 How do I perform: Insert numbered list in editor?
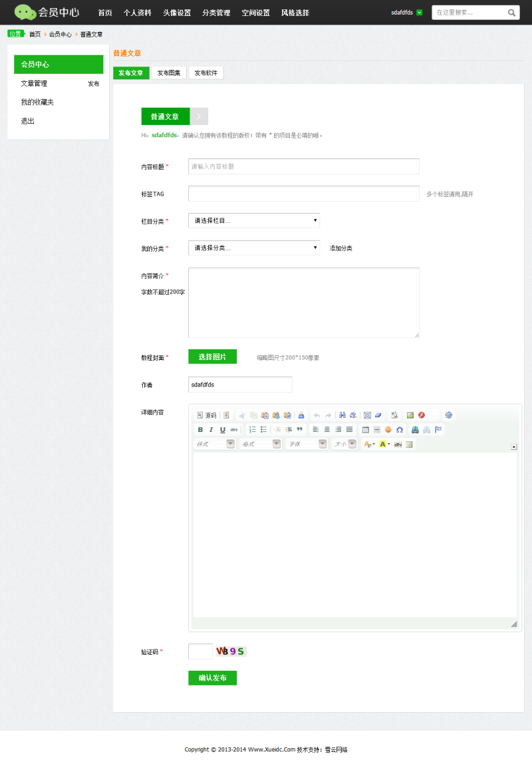click(253, 429)
